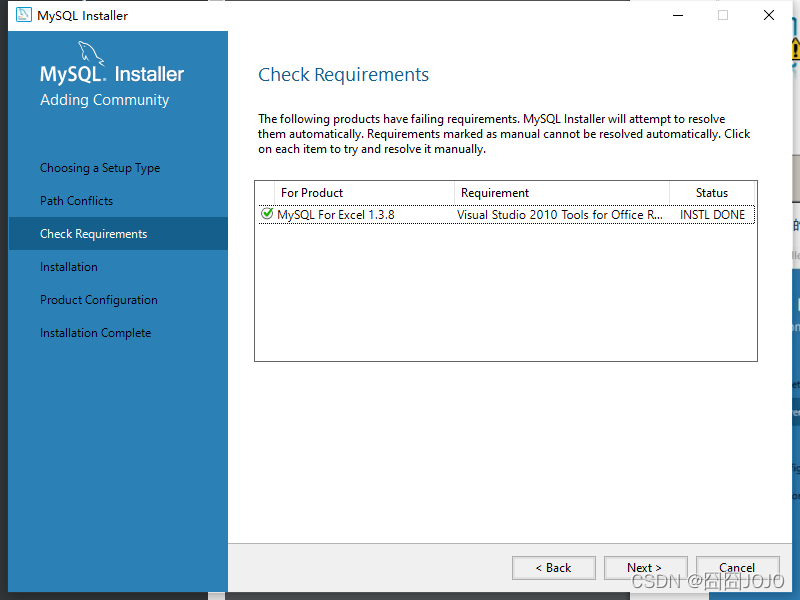Minimize the MySQL Installer window
Viewport: 800px width, 600px height.
tap(678, 15)
